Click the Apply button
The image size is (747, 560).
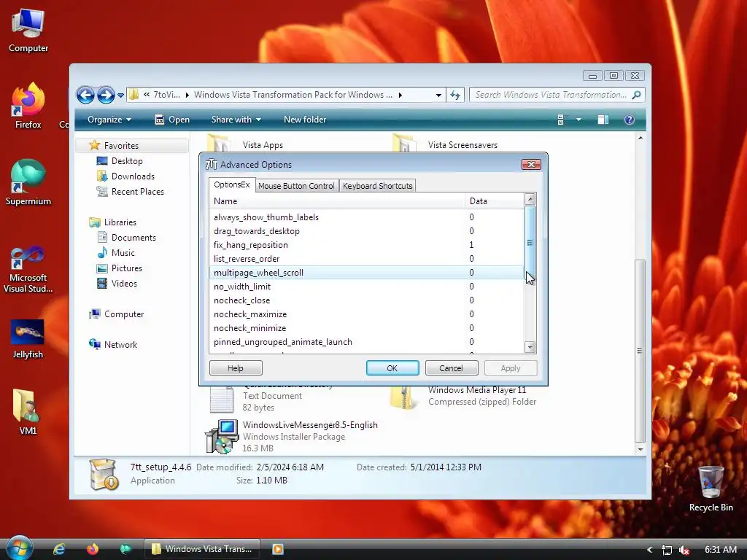pos(510,368)
